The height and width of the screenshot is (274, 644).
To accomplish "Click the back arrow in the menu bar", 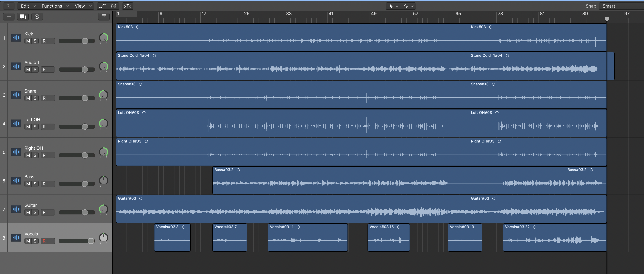I will [x=9, y=6].
